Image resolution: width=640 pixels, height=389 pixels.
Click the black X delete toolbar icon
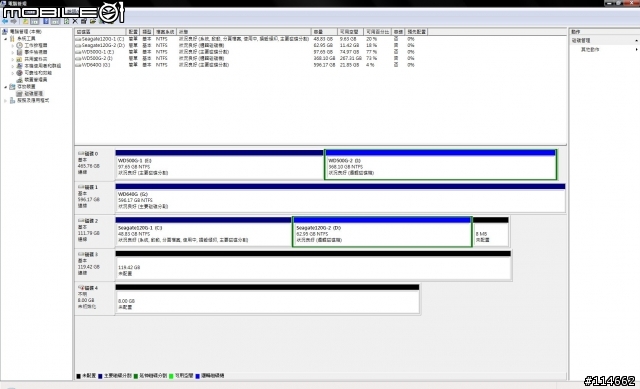coord(75,21)
